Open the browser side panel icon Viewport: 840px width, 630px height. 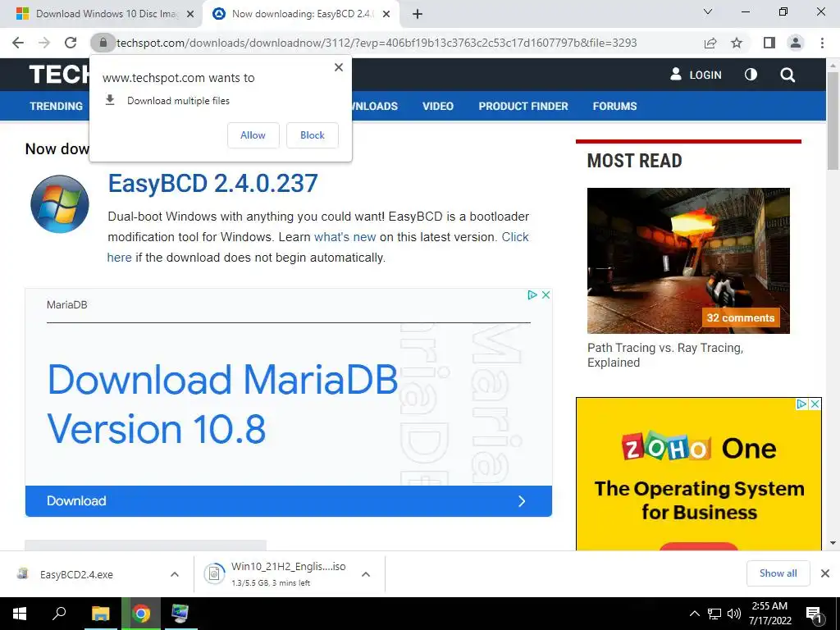(x=769, y=43)
